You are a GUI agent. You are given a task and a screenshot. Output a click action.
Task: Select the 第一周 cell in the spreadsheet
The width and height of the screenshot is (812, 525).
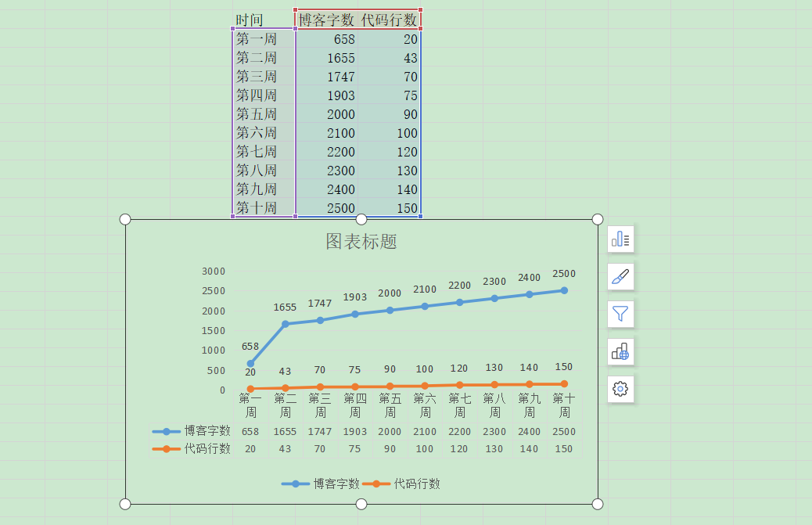264,39
